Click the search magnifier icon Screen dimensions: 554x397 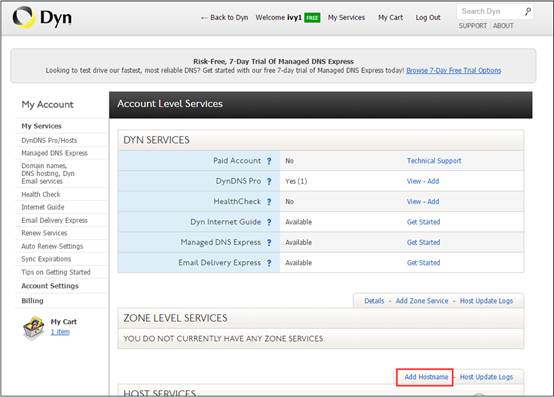528,12
